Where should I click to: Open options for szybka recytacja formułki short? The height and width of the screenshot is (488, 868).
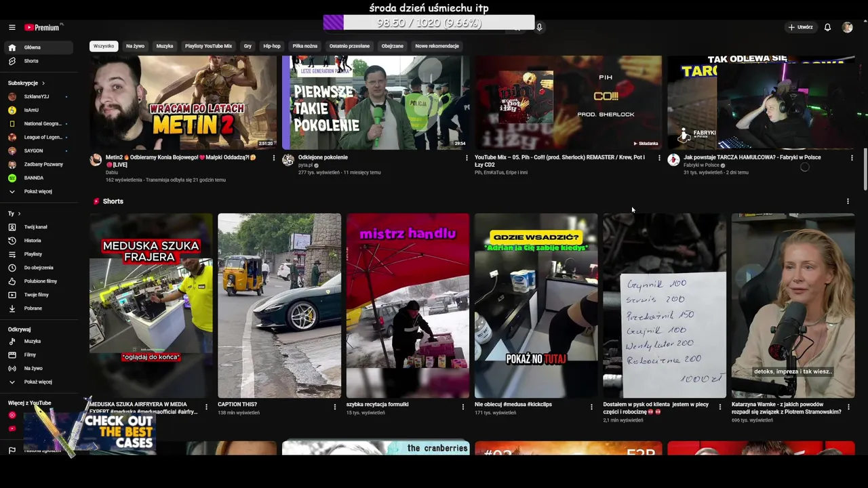coord(463,407)
